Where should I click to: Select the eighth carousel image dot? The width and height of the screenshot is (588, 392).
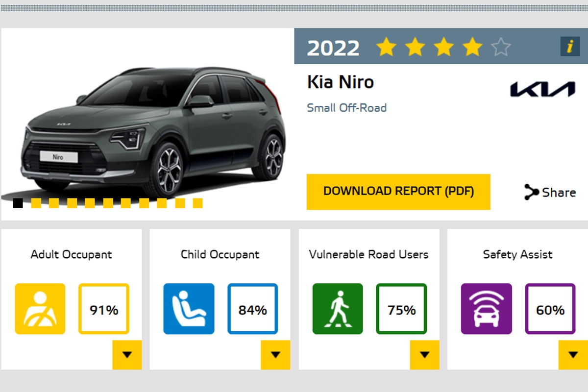(x=144, y=203)
